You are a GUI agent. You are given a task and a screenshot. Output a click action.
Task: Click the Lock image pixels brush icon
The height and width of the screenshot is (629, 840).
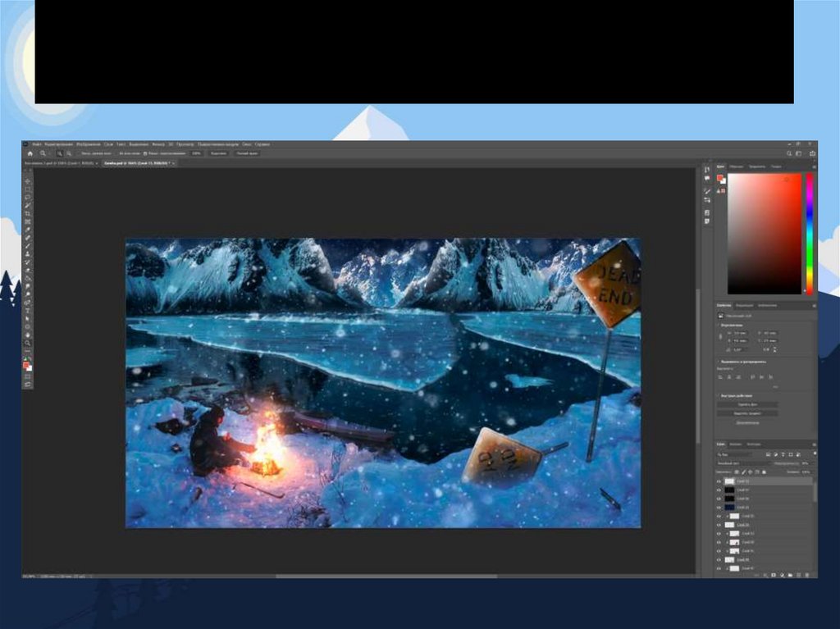pos(743,472)
